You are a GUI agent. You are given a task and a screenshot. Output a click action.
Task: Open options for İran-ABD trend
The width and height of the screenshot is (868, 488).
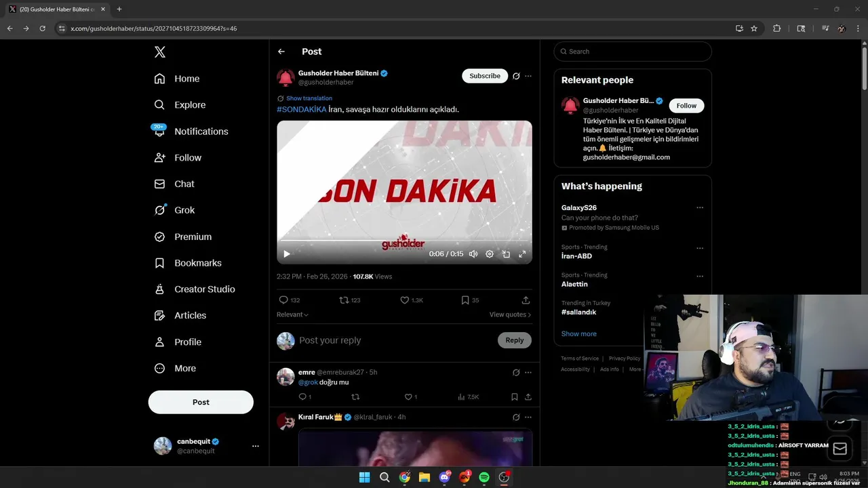click(x=700, y=248)
